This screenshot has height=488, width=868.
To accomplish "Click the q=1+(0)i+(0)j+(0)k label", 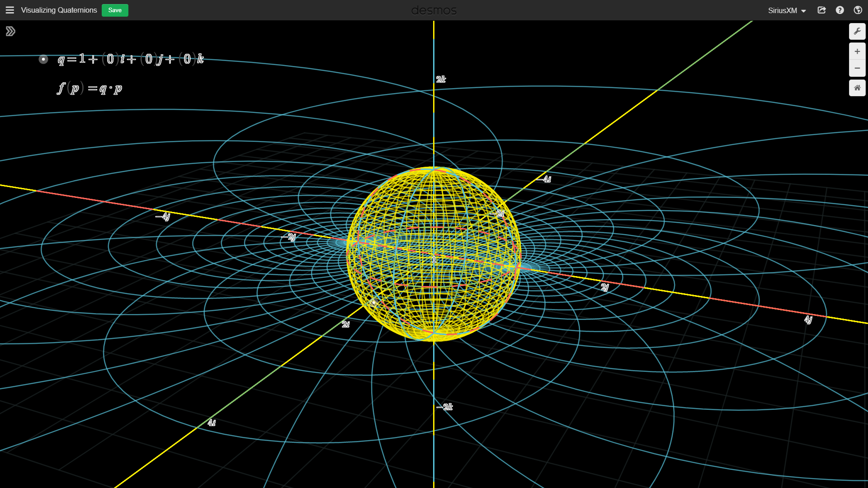I will coord(131,59).
